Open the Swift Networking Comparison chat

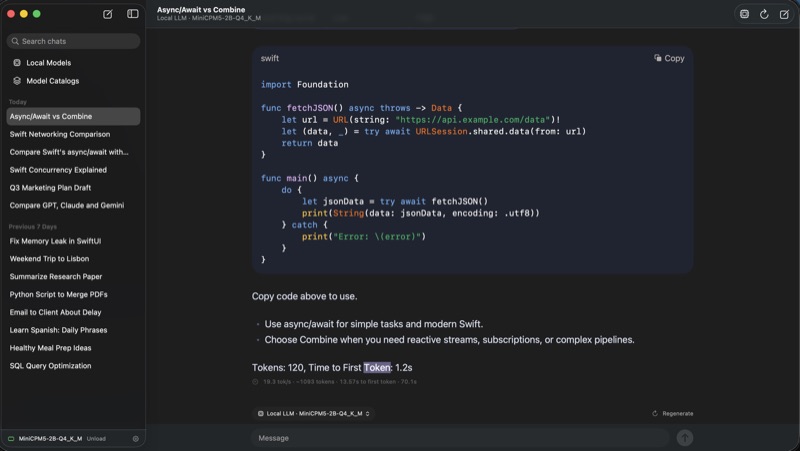(73, 134)
